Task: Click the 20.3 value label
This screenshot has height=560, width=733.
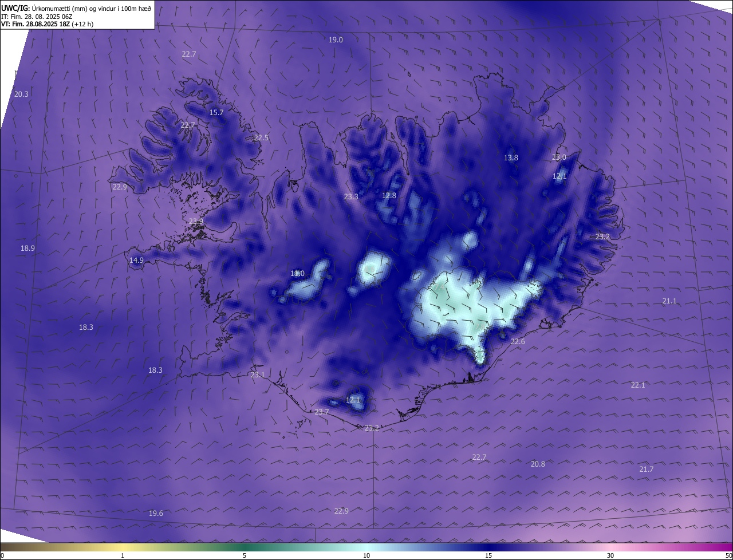Action: click(x=21, y=94)
